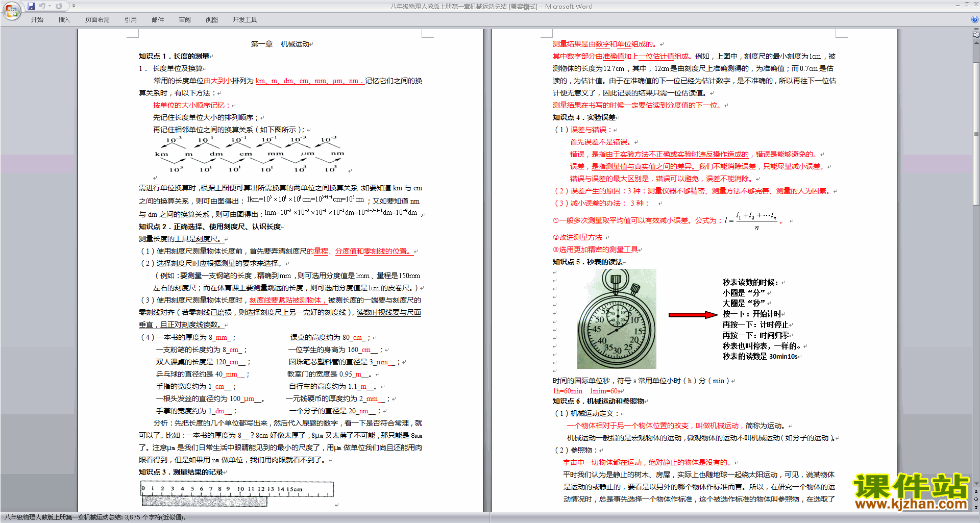Click the text 秒表的读数是 30min10s
This screenshot has width=980, height=523.
click(760, 356)
